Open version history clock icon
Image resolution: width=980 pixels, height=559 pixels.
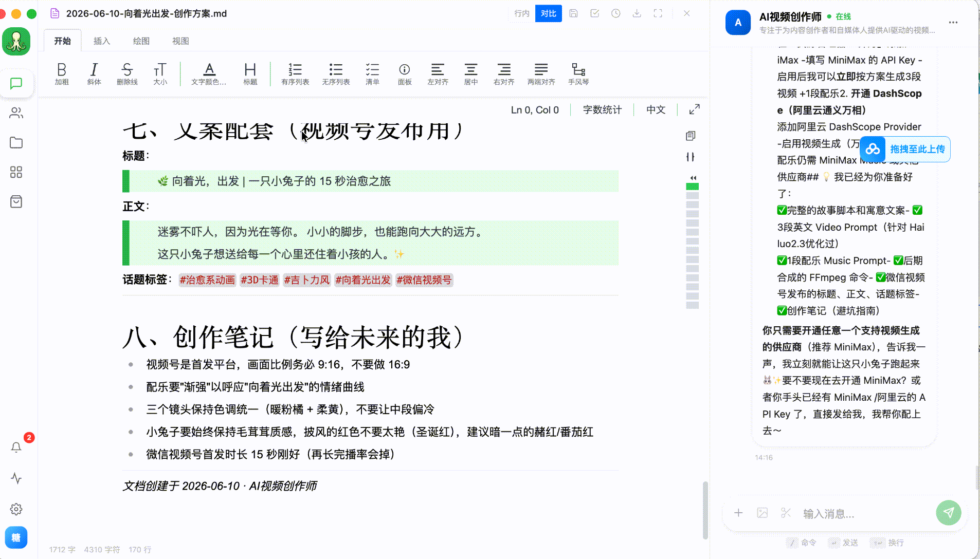[x=616, y=13]
